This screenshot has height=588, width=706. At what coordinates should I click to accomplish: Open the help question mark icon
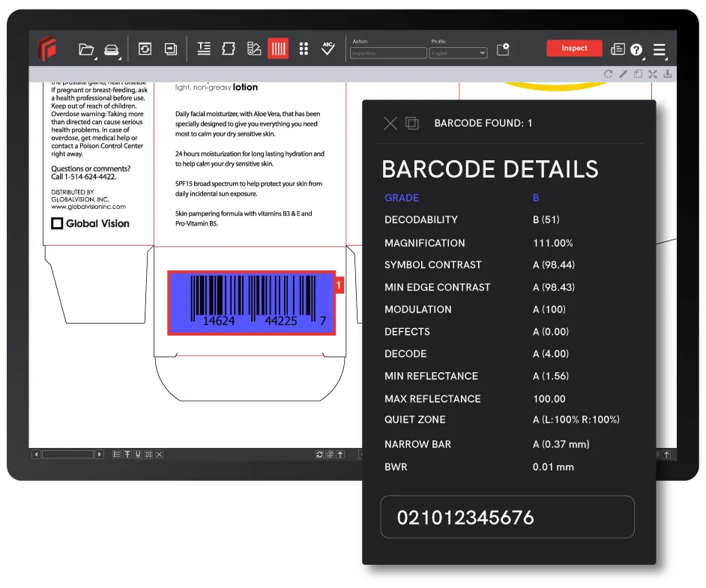point(636,49)
